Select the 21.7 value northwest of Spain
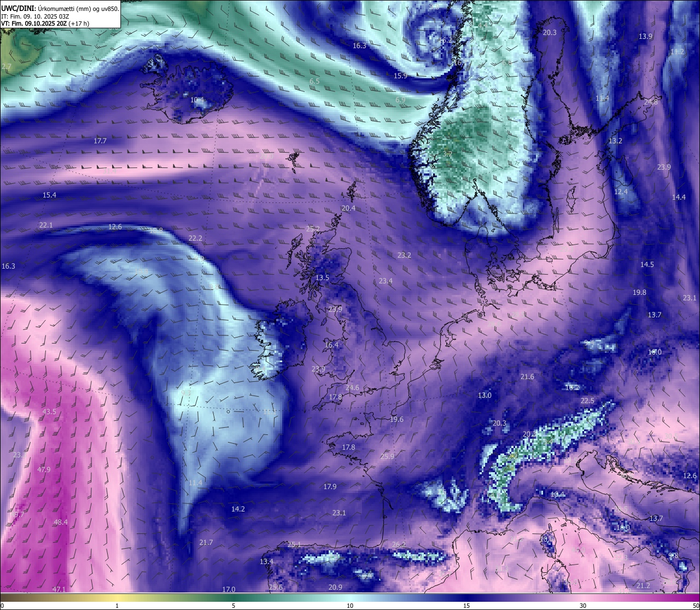 tap(206, 542)
